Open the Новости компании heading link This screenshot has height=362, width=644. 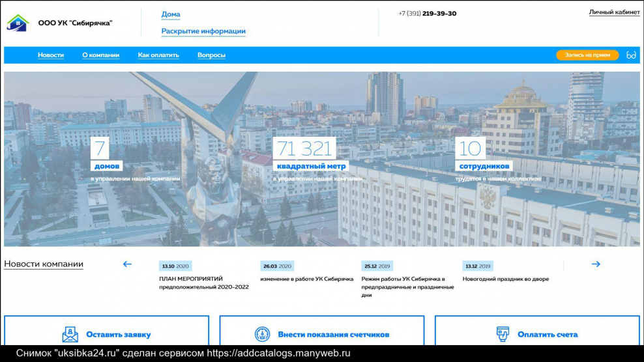click(44, 264)
